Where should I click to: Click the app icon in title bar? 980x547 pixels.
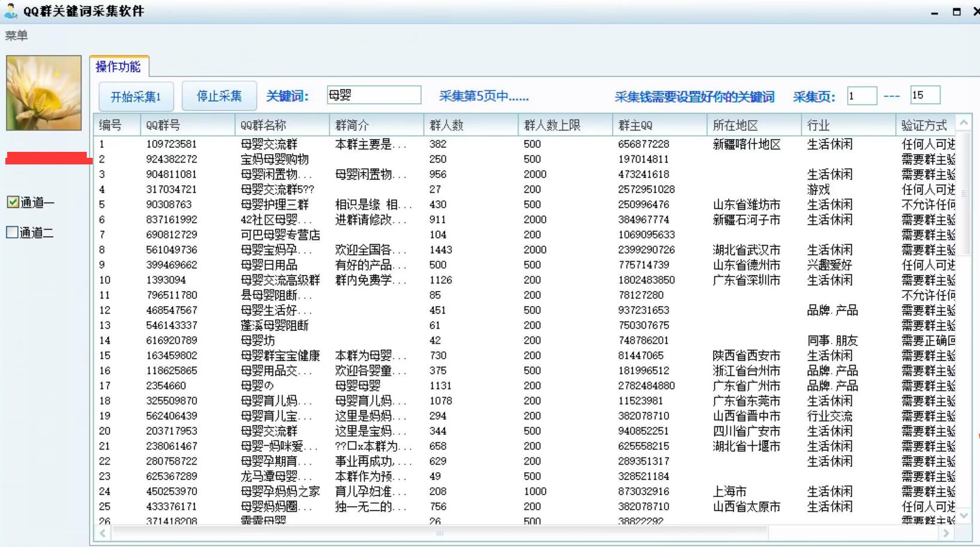(10, 10)
